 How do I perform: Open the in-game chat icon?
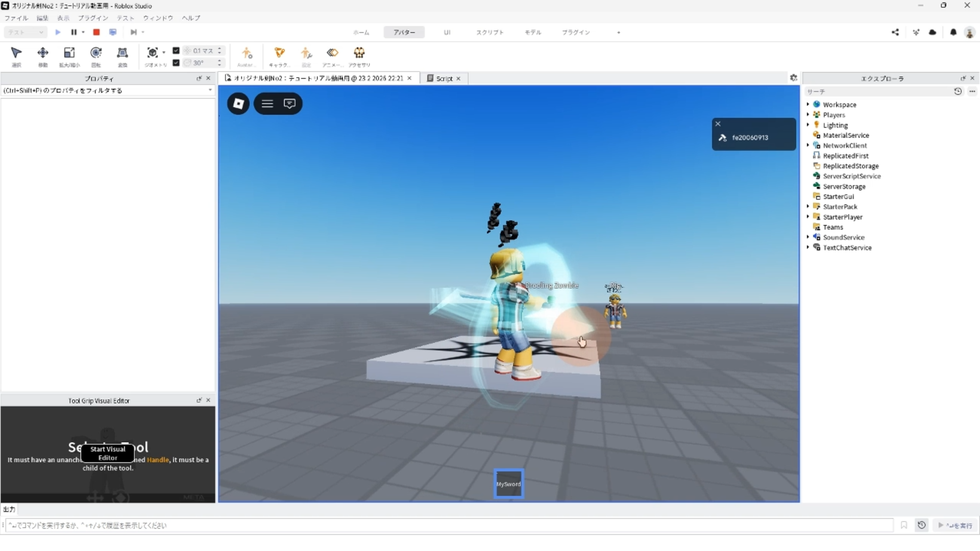(289, 104)
